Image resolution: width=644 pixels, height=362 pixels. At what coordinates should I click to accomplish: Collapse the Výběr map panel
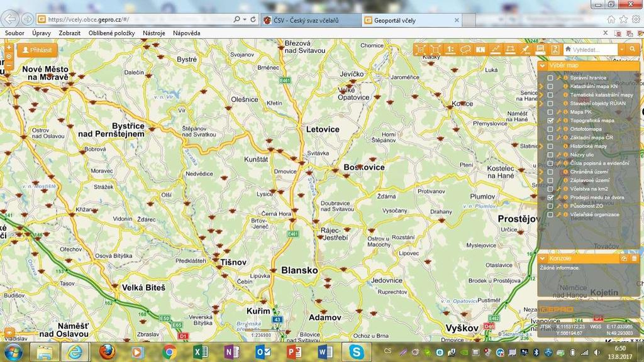point(543,65)
